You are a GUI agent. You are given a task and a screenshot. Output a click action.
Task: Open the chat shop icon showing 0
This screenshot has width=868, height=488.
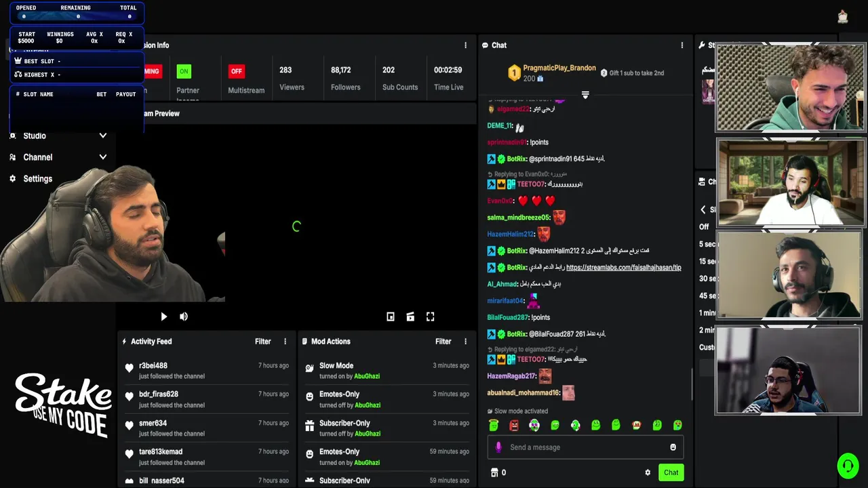[x=494, y=472]
